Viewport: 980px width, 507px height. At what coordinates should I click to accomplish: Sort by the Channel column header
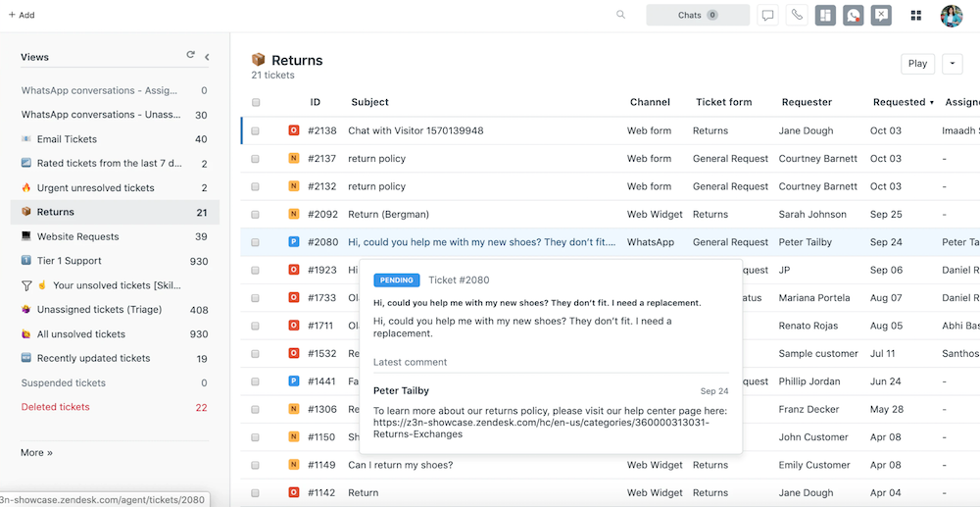pyautogui.click(x=650, y=102)
